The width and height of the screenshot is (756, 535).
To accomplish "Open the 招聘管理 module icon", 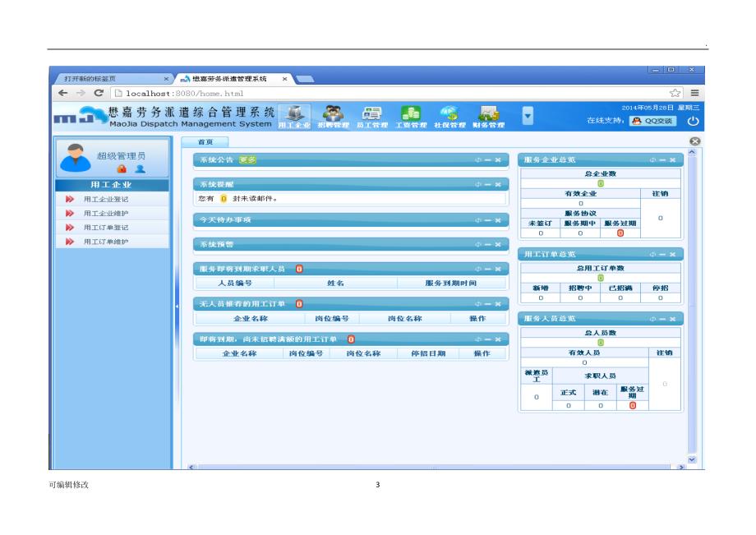I will (x=333, y=116).
